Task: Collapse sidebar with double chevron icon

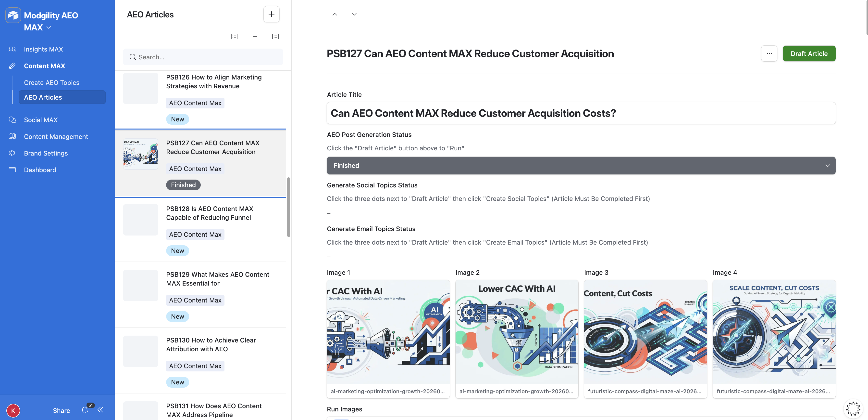Action: pyautogui.click(x=100, y=410)
